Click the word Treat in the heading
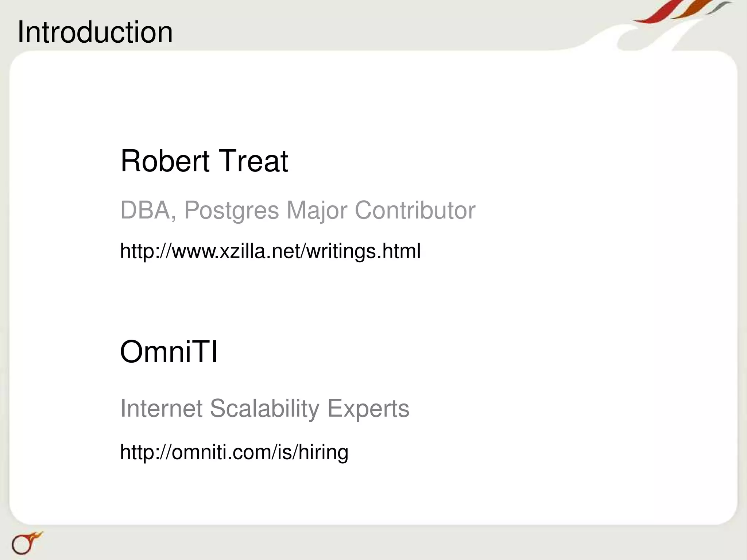 click(253, 161)
